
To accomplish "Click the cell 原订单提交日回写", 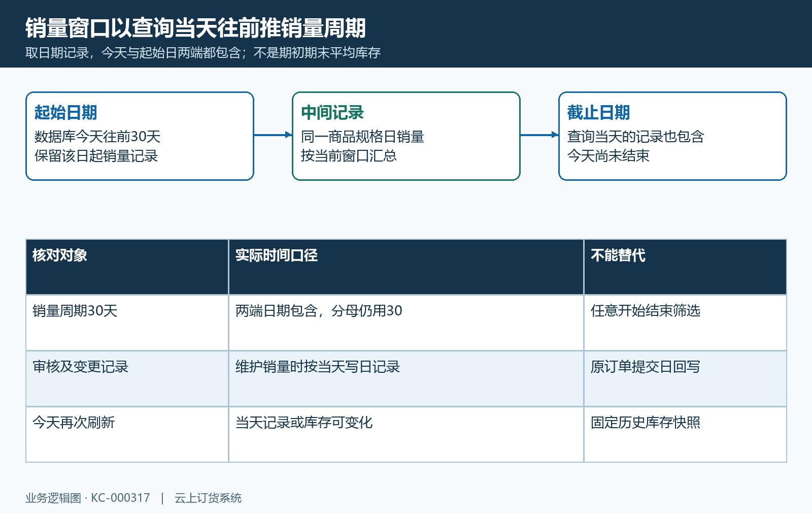I will (x=685, y=378).
